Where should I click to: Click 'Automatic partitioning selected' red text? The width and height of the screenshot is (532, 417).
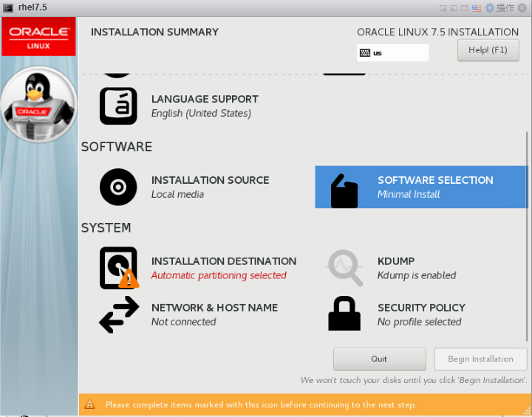(219, 275)
